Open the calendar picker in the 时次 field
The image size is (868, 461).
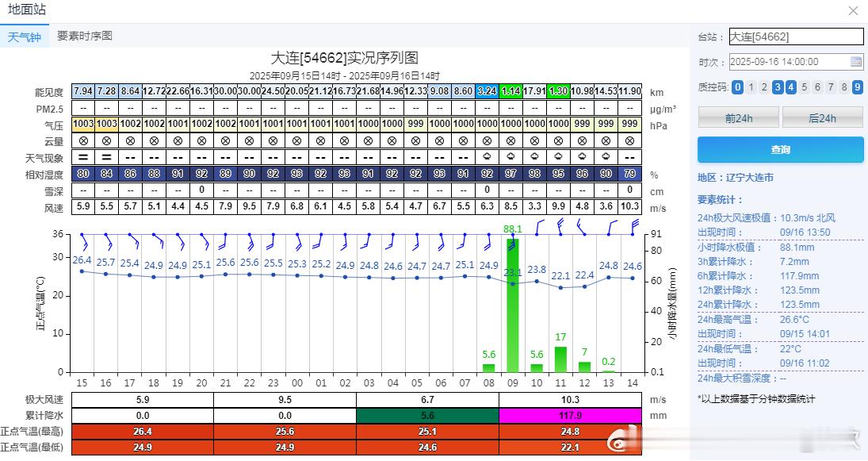click(x=856, y=62)
